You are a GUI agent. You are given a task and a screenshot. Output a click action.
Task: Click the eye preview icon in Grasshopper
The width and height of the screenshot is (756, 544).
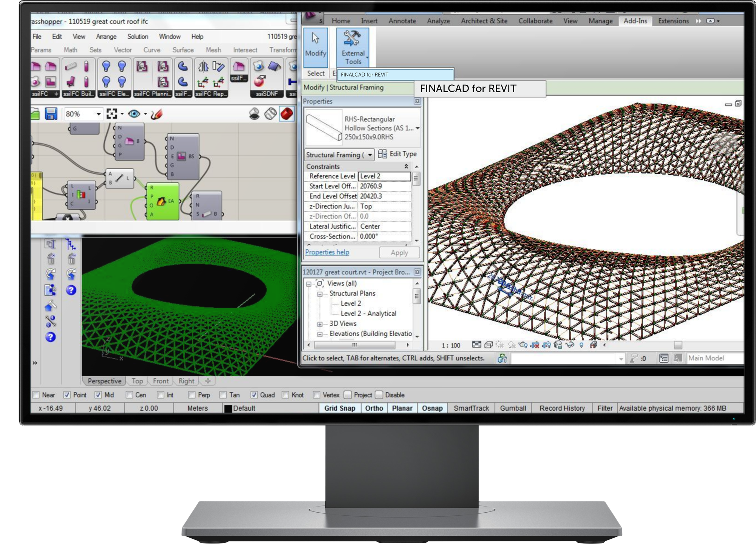[134, 114]
